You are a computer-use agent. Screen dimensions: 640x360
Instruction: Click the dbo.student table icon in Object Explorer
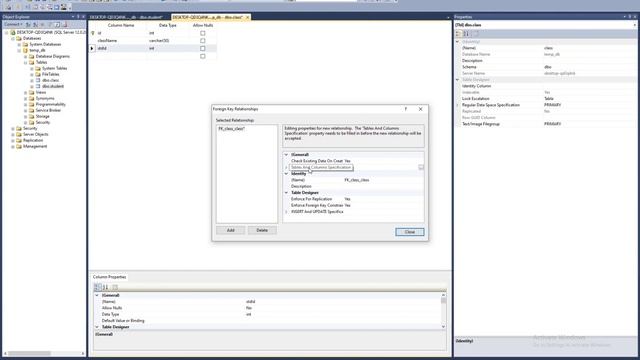(38, 86)
